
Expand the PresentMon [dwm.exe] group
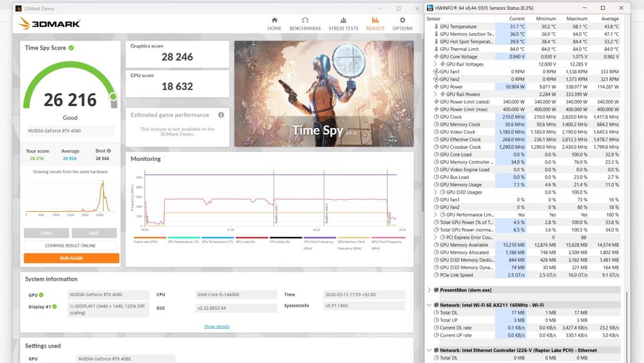tap(429, 290)
